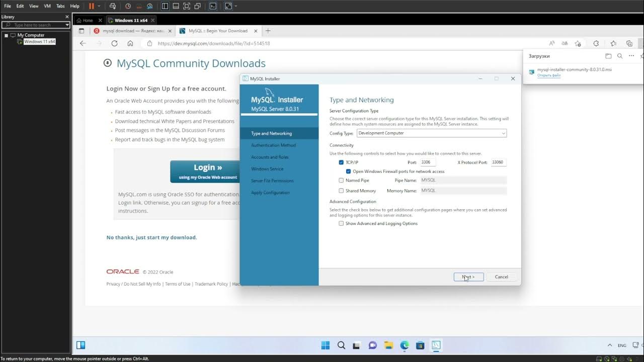Screen dimensions: 644x362
Task: Take a VM snapshot via clock icon
Action: (128, 6)
